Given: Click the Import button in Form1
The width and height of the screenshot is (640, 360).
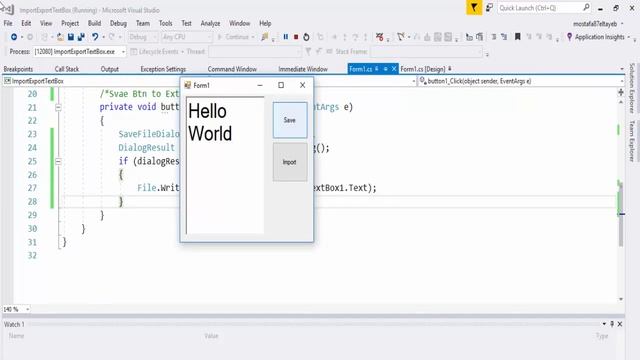Looking at the screenshot, I should click(290, 162).
